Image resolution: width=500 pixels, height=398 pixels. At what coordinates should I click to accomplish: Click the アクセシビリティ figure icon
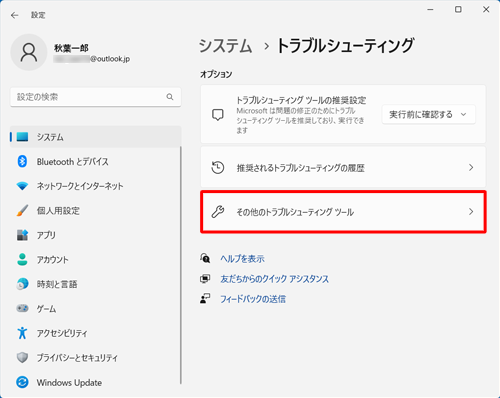(22, 333)
